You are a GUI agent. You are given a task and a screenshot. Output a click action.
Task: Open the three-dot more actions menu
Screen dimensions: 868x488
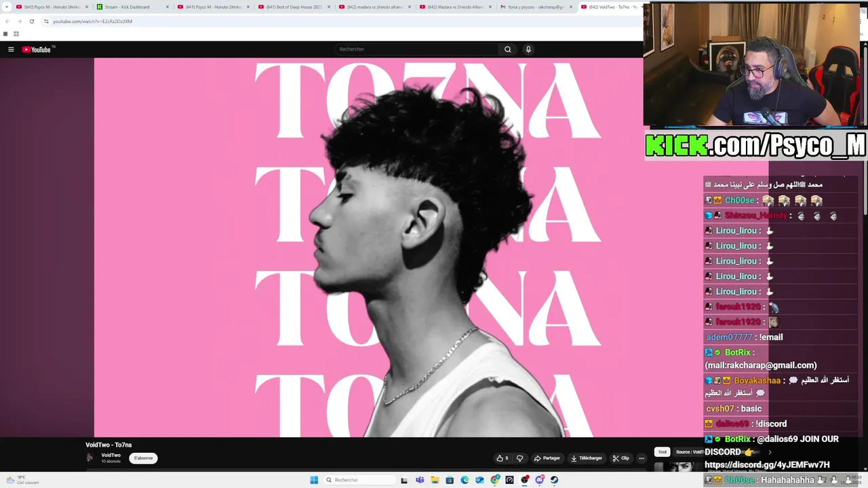(642, 458)
